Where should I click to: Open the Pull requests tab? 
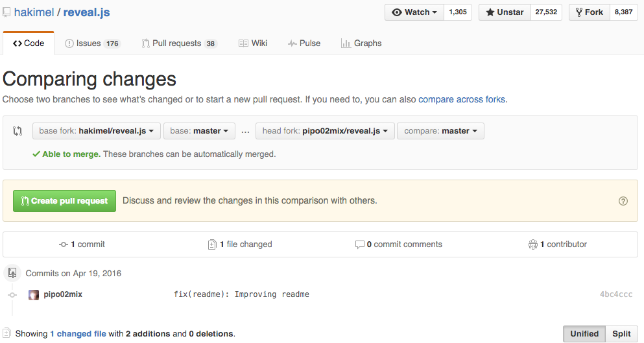180,43
